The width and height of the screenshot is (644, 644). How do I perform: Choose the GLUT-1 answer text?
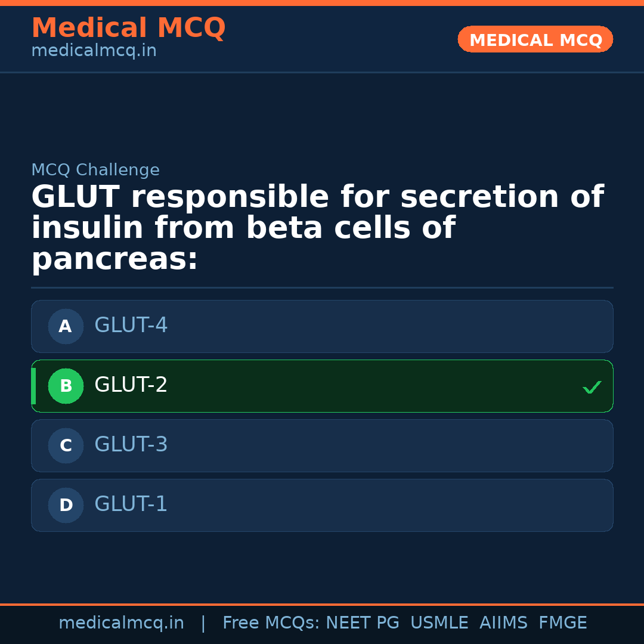coord(131,504)
